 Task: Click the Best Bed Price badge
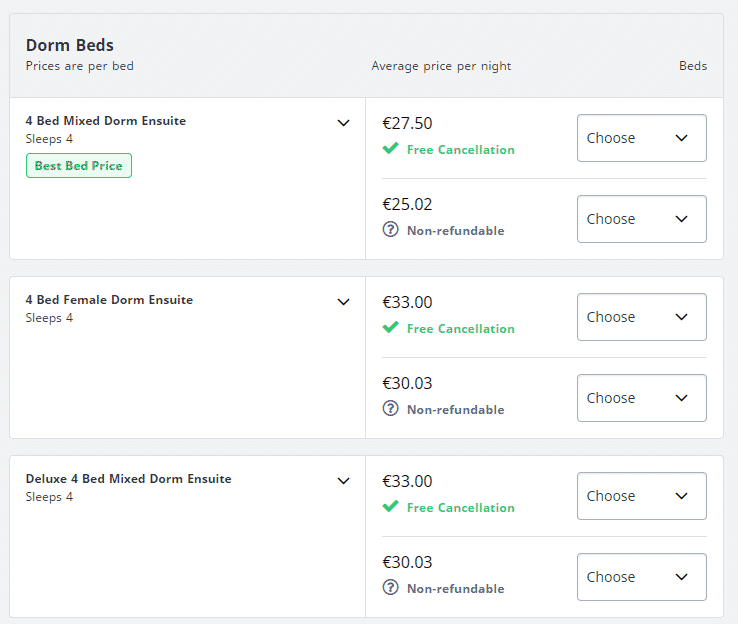(79, 166)
